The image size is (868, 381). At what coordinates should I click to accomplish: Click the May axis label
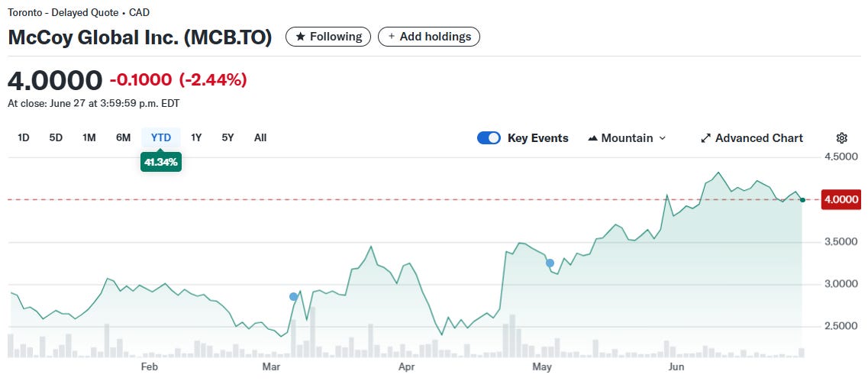click(x=543, y=366)
